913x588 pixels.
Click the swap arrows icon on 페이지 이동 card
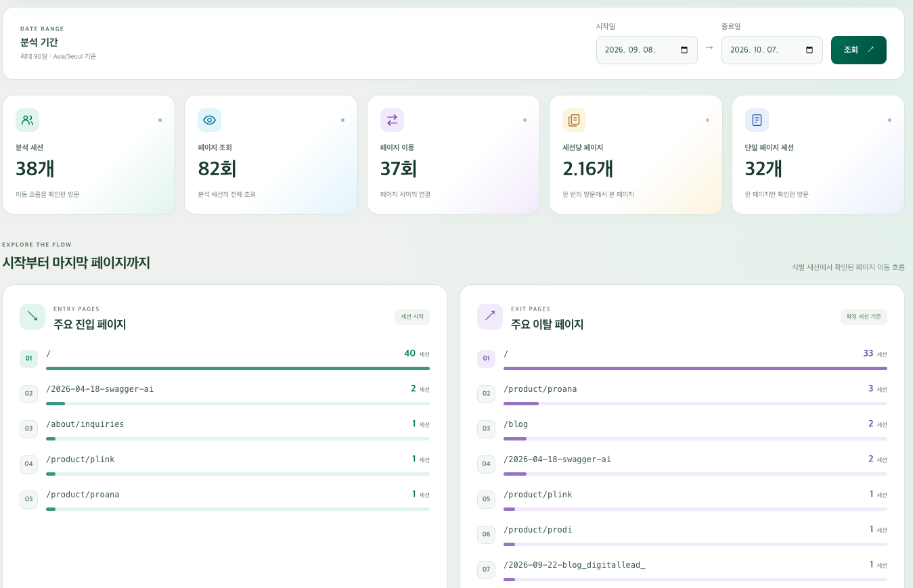click(392, 120)
